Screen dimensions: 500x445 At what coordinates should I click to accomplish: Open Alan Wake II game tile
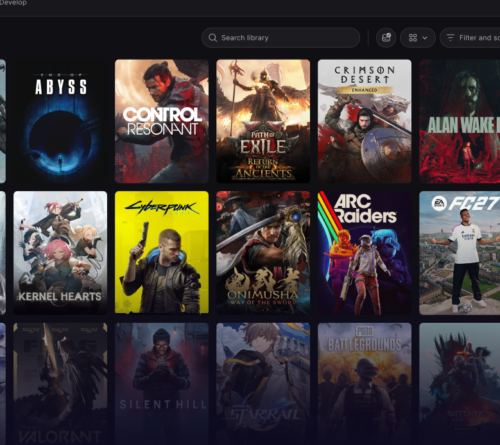460,121
